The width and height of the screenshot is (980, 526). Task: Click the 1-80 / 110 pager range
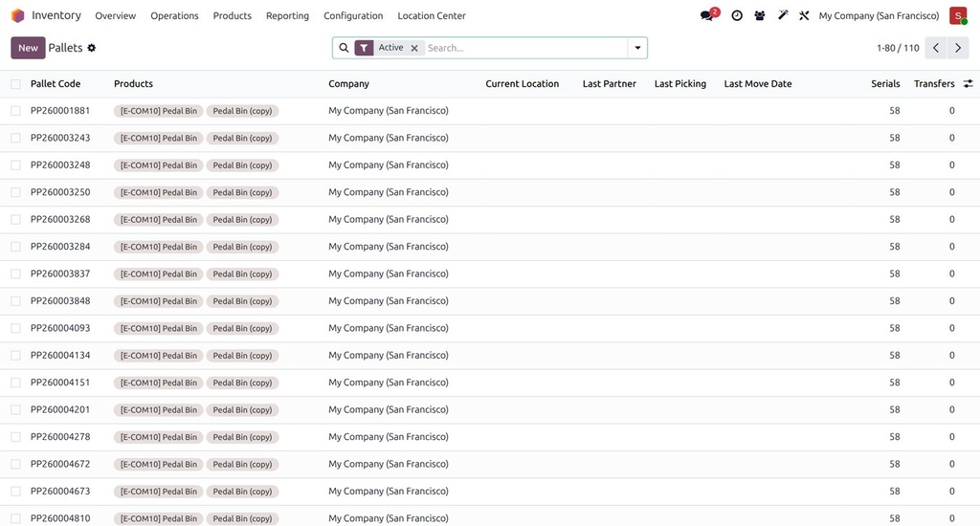pyautogui.click(x=898, y=48)
